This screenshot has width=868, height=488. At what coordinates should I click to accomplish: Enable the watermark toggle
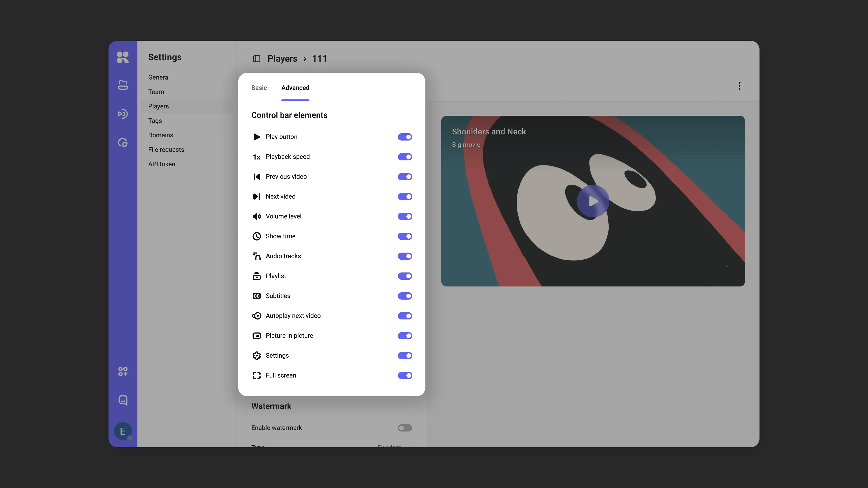click(405, 428)
